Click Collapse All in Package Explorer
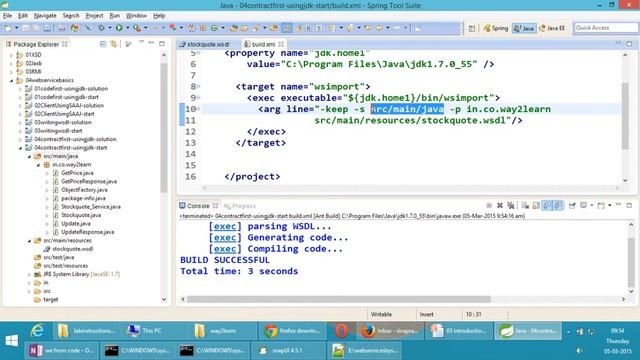Image resolution: width=640 pixels, height=360 pixels. [103, 44]
